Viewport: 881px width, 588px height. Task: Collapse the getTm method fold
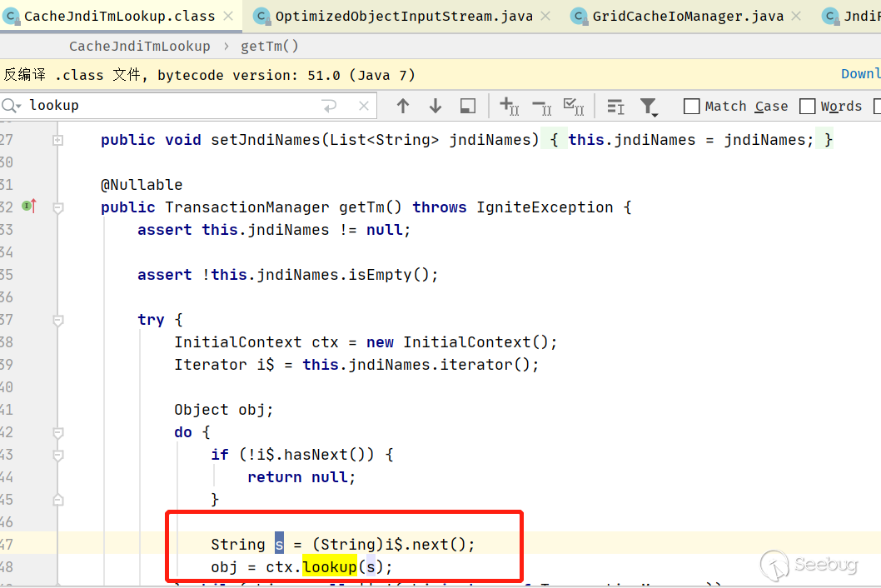(x=58, y=207)
